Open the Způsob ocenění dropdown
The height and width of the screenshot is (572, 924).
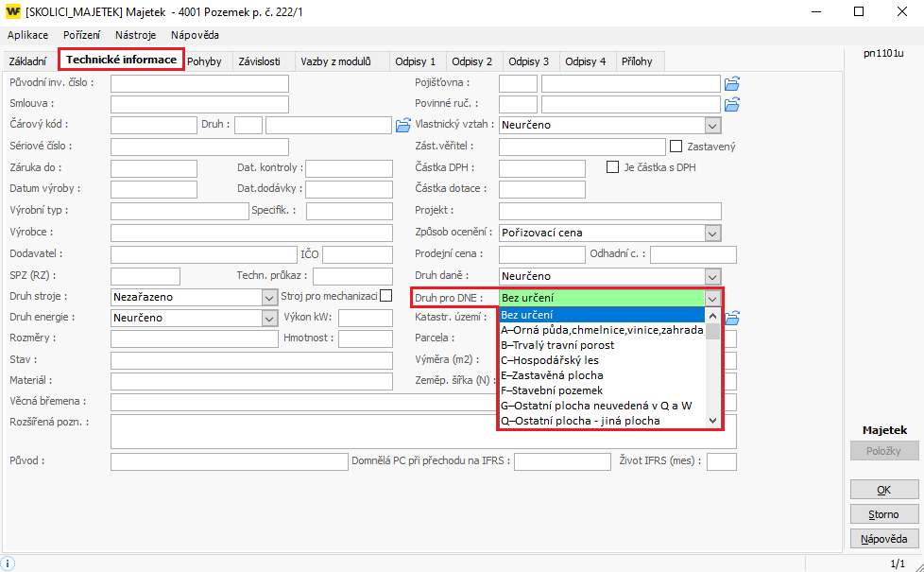(712, 233)
